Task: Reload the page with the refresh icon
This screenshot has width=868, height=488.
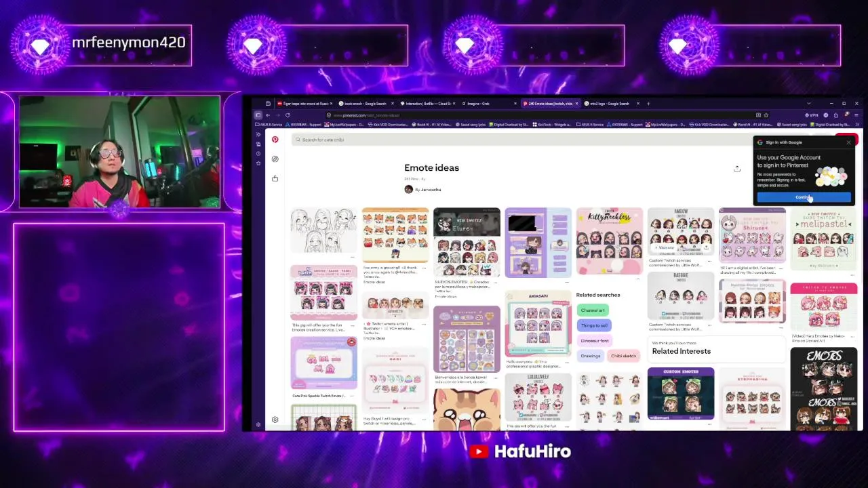Action: 288,115
